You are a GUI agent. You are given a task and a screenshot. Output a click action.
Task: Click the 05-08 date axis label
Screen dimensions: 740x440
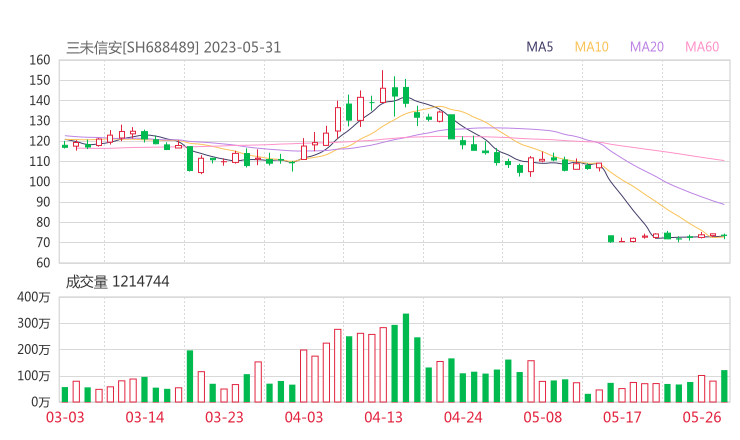coord(543,417)
